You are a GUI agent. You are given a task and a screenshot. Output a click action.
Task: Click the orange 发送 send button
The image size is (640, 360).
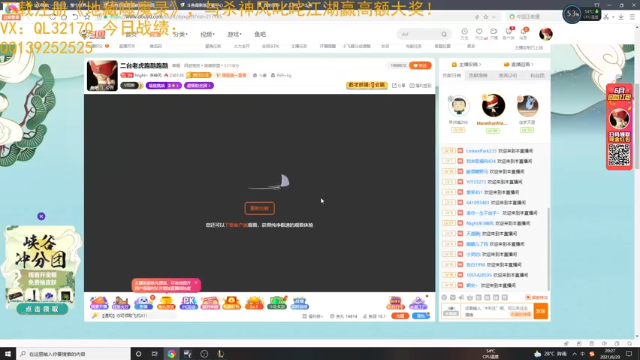pyautogui.click(x=541, y=311)
